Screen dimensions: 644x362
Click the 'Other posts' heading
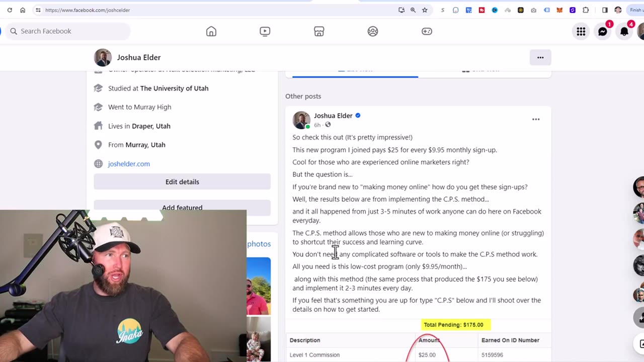[x=303, y=97]
